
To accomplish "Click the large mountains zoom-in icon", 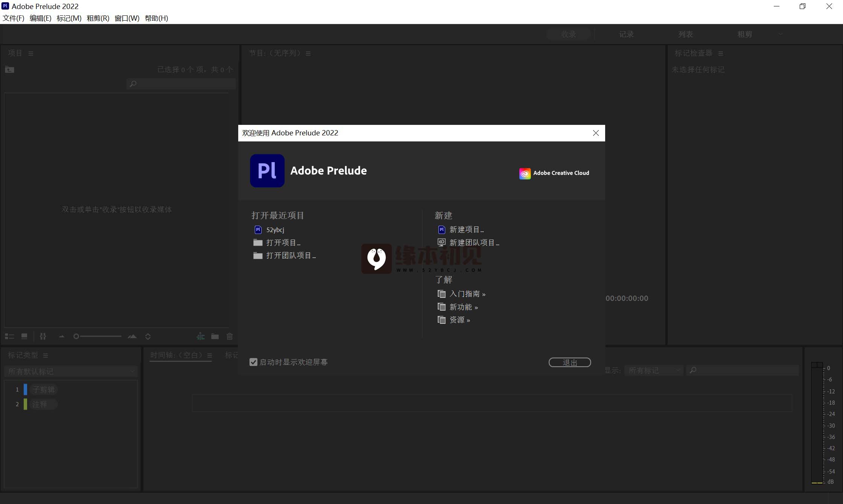I will (x=132, y=336).
